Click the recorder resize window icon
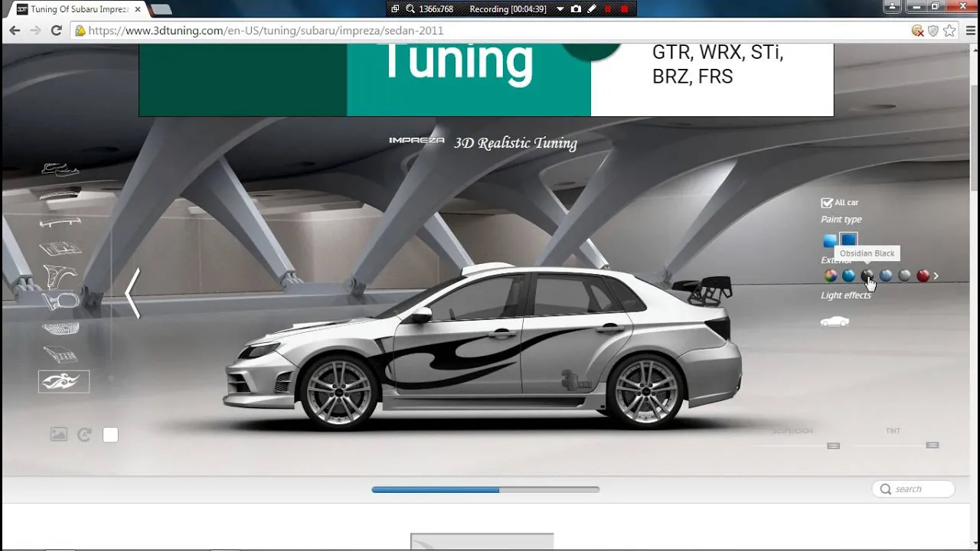Viewport: 980px width, 551px height. click(x=395, y=8)
